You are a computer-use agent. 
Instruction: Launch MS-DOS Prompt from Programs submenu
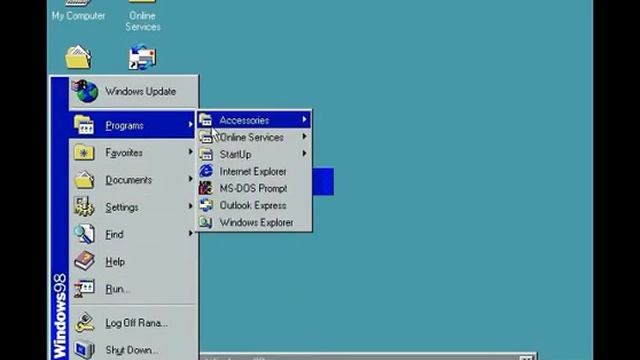[x=254, y=188]
